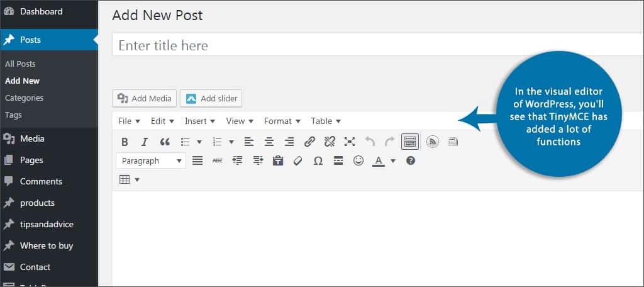
Task: Insert a table using grid icon
Action: coord(125,179)
